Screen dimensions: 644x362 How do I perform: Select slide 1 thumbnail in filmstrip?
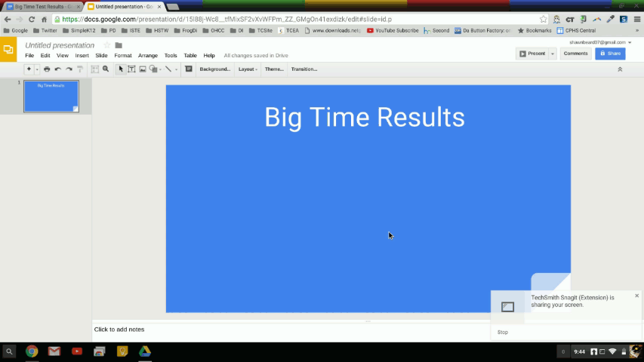tap(51, 96)
